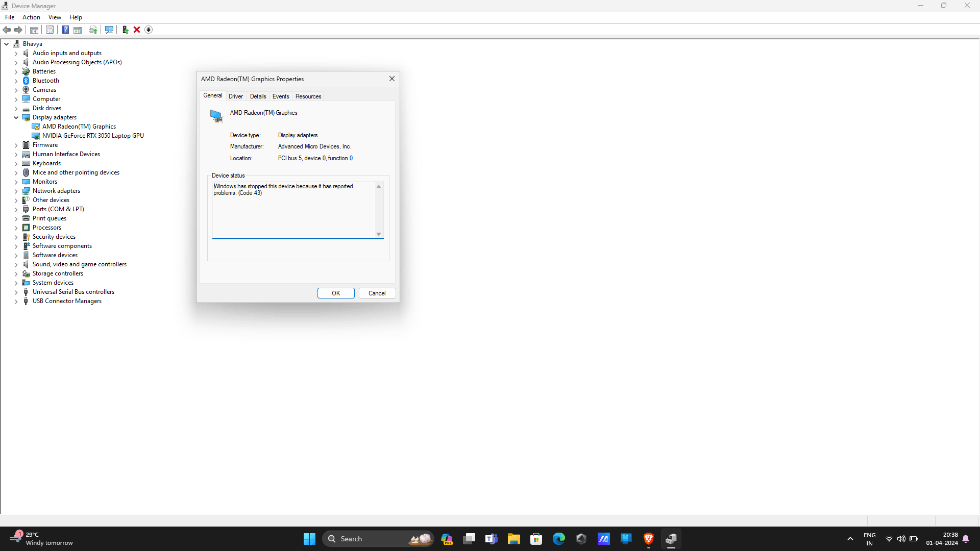Click the Help toolbar icon
The width and height of the screenshot is (980, 551).
pyautogui.click(x=65, y=30)
